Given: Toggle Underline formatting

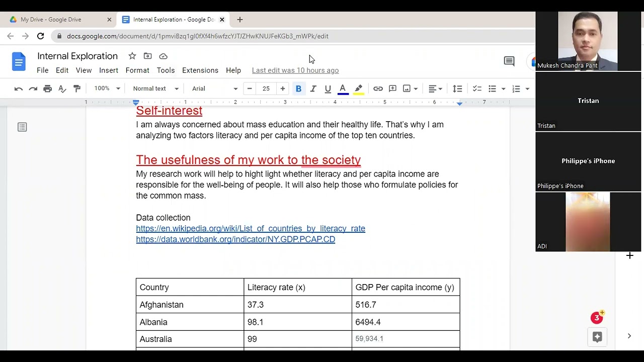Looking at the screenshot, I should pos(328,88).
